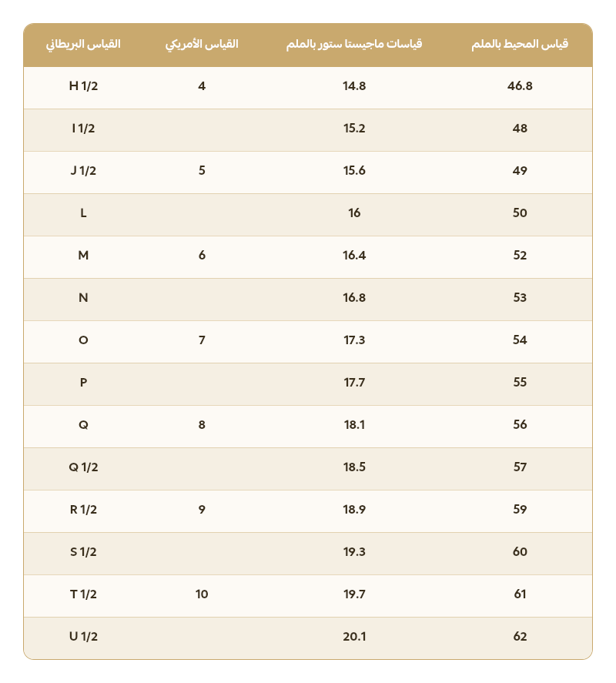Select the diameter value 16.4
Image resolution: width=616 pixels, height=683 pixels.
point(354,256)
